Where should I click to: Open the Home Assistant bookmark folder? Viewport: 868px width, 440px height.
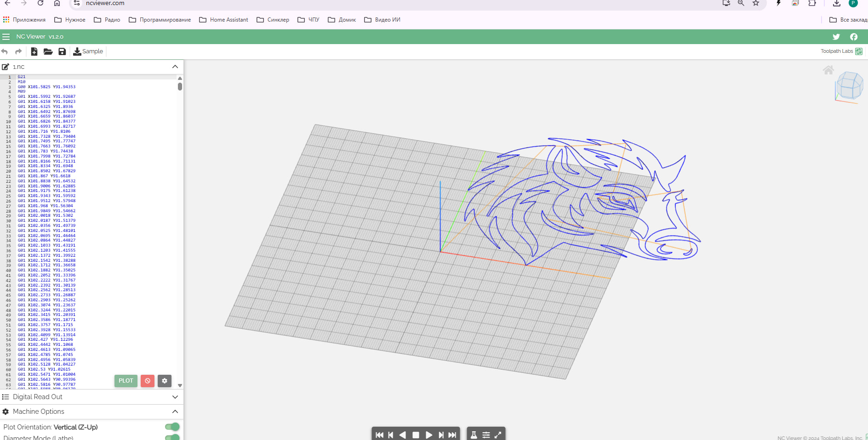click(x=224, y=20)
